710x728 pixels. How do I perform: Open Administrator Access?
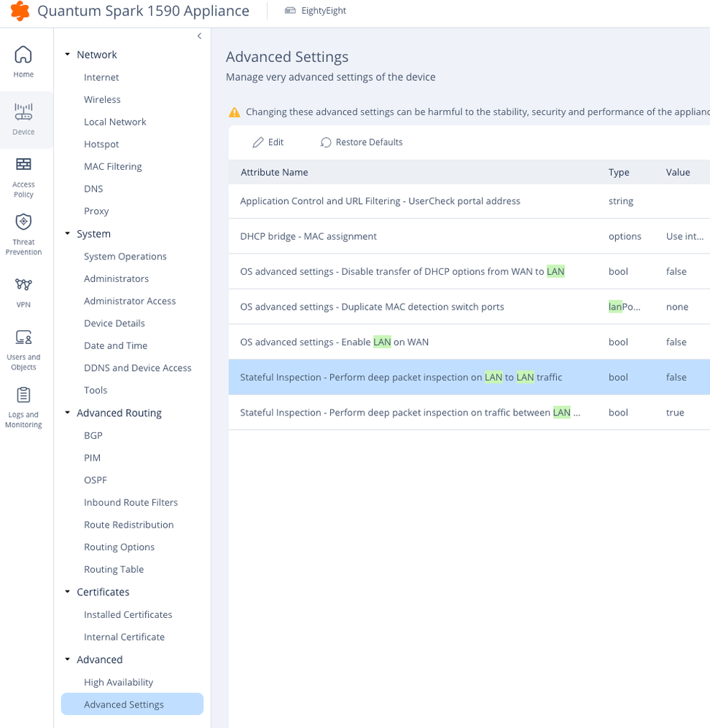click(x=130, y=301)
